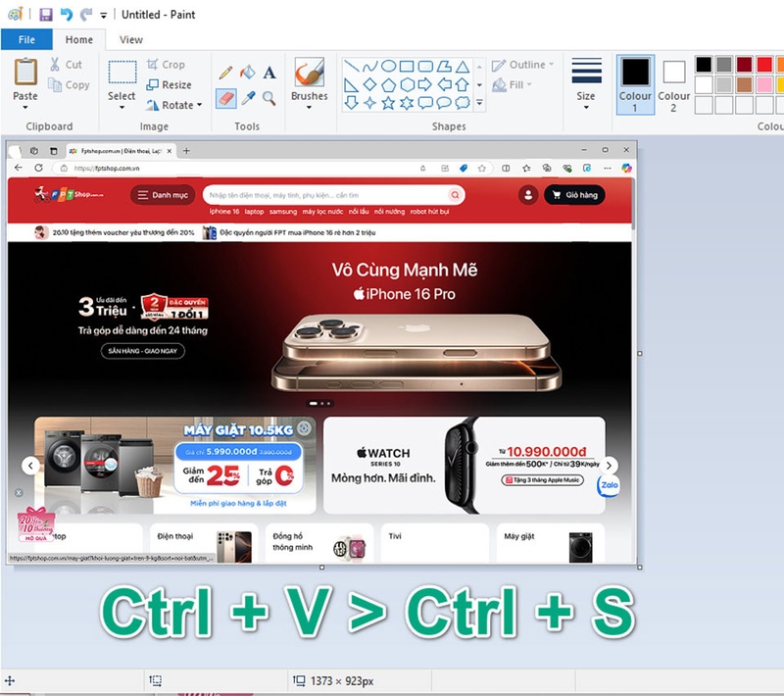Choose the Down arrow shape
Screen dimensions: 784x696
(352, 103)
